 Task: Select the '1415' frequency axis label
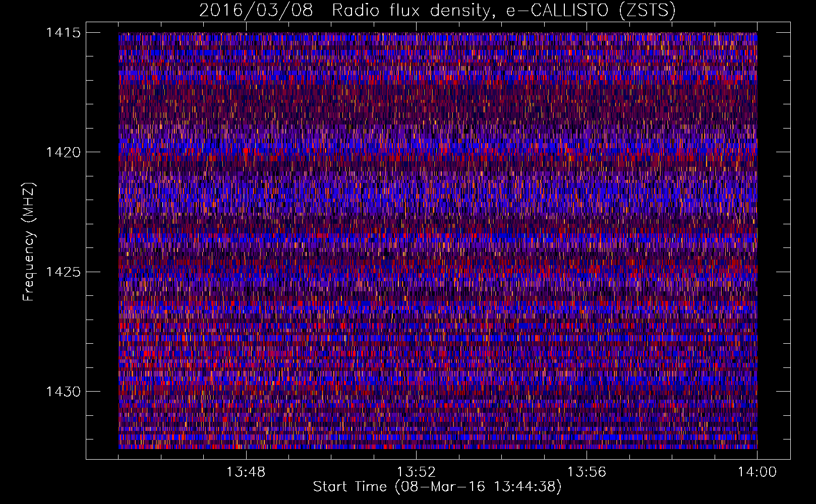[63, 33]
